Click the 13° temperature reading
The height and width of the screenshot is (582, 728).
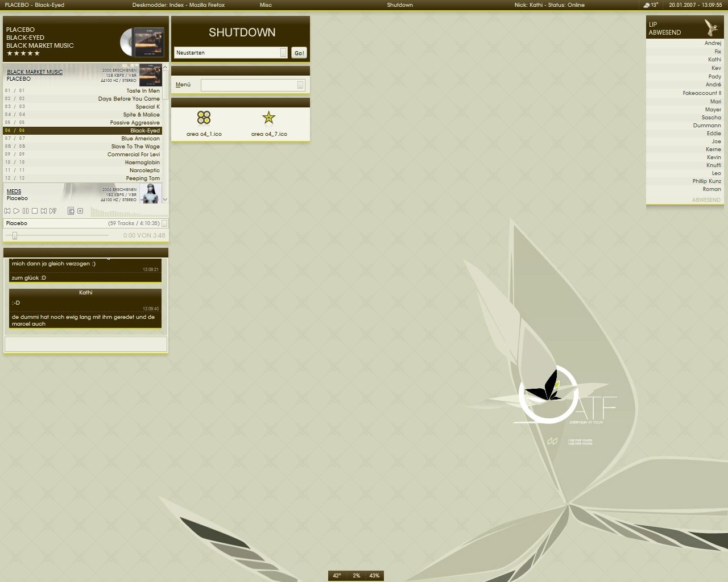(655, 5)
